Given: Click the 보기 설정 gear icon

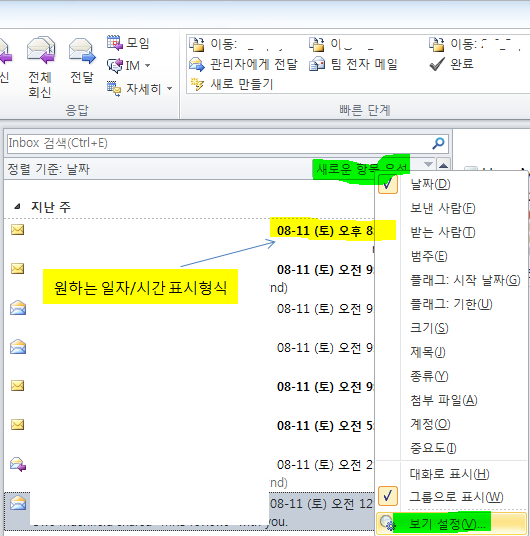Looking at the screenshot, I should point(387,523).
